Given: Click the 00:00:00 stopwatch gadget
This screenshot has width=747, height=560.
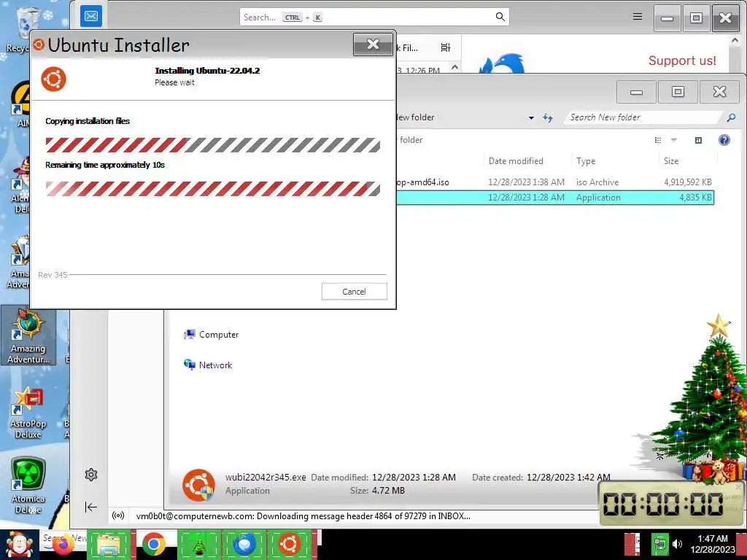Looking at the screenshot, I should [x=671, y=503].
